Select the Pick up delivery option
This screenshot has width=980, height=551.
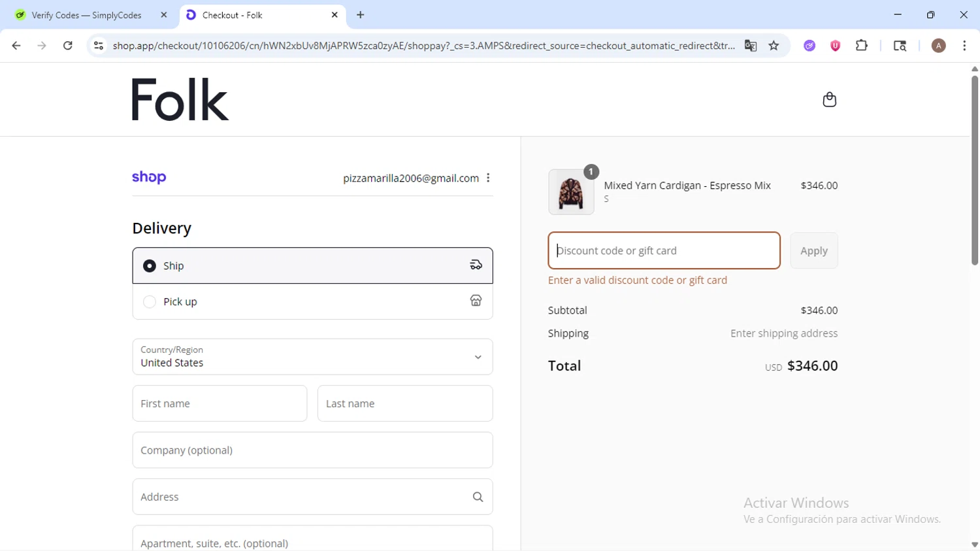click(312, 301)
